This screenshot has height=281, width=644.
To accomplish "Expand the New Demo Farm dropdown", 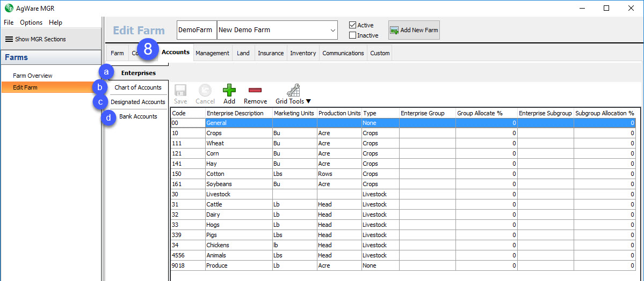I will (332, 30).
